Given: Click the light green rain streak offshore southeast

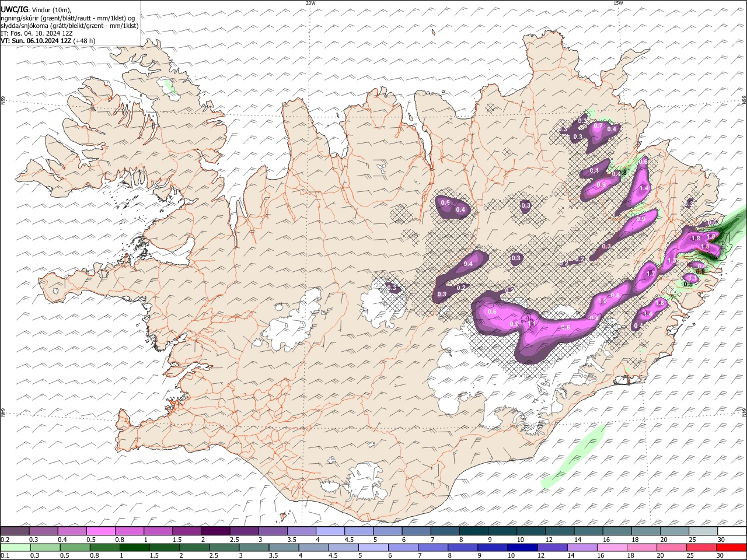Looking at the screenshot, I should [x=574, y=457].
